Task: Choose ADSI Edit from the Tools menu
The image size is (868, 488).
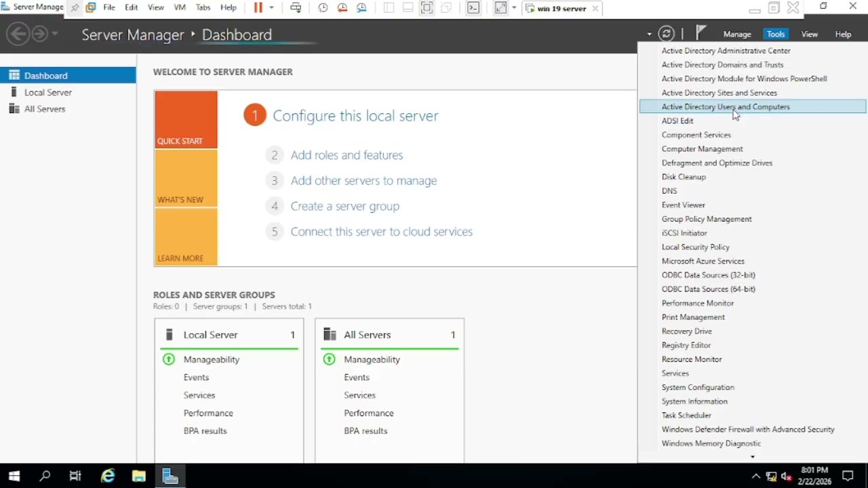Action: click(x=753, y=121)
